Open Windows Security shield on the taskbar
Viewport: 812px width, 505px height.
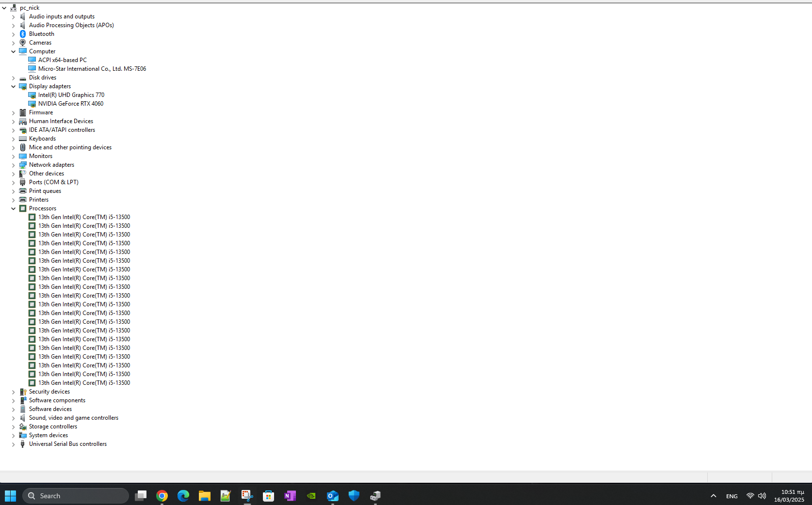coord(354,496)
